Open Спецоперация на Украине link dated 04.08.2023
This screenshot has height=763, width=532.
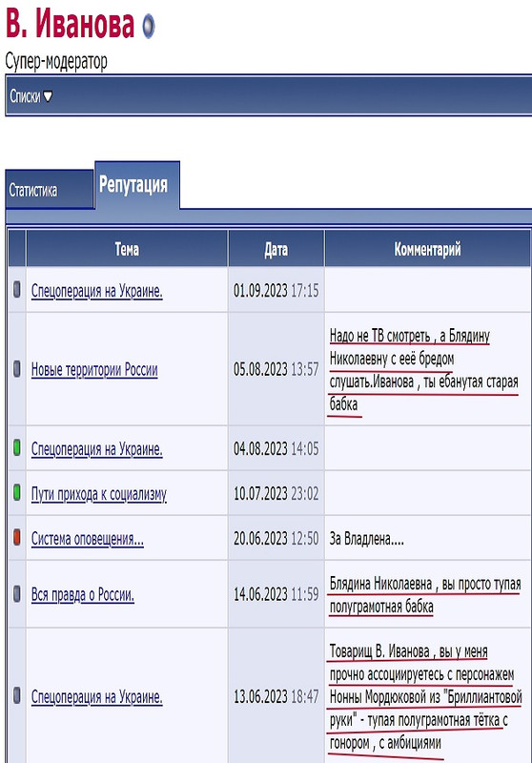[97, 448]
